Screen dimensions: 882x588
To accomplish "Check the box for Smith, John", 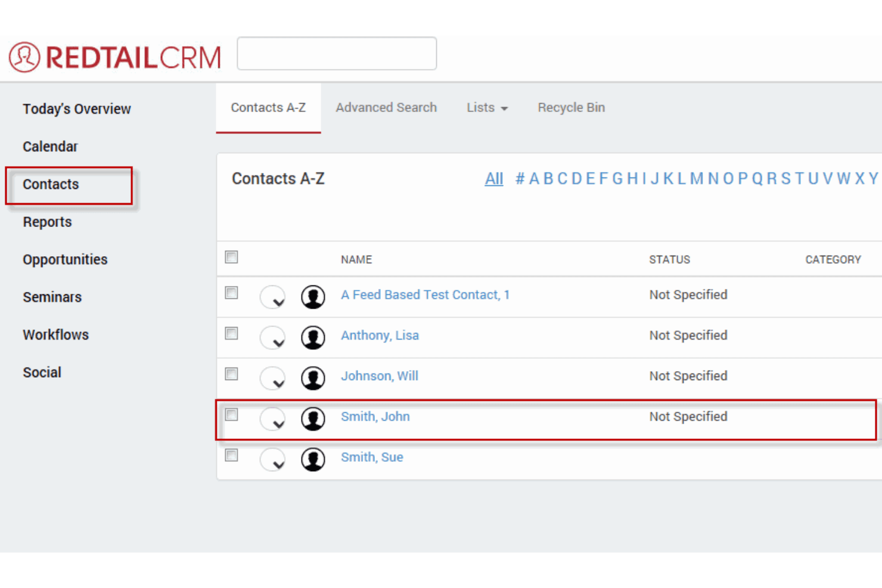I will [231, 414].
